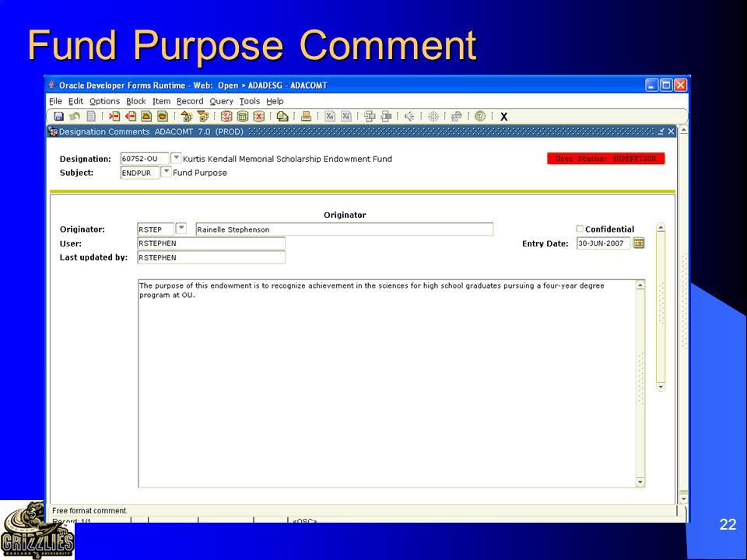Open the Designation dropdown arrow
The image size is (747, 560).
tap(176, 157)
